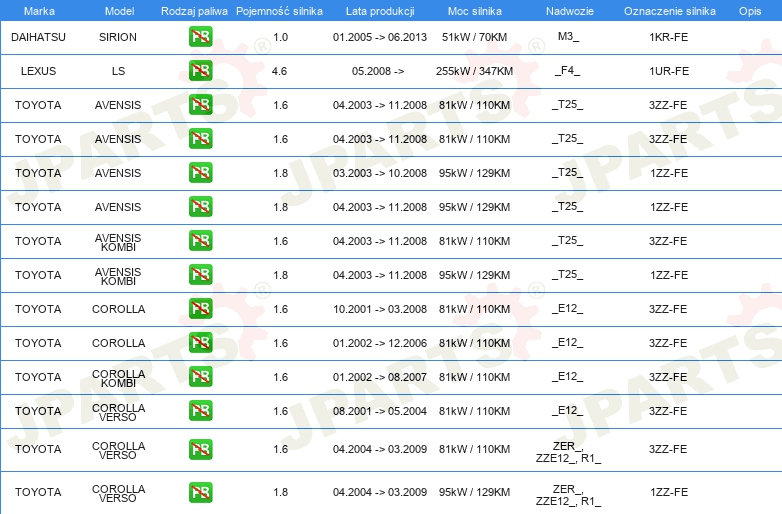This screenshot has height=514, width=782.
Task: Click TOYOTA brand in the Corolla Kombi row
Action: click(x=38, y=377)
